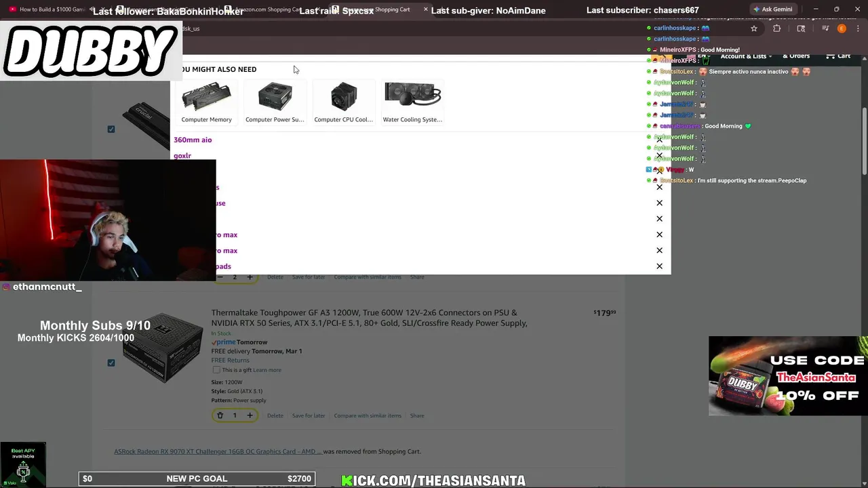Dismiss the 'use' search suggestion with its X
Viewport: 868px width, 488px height.
pos(659,203)
